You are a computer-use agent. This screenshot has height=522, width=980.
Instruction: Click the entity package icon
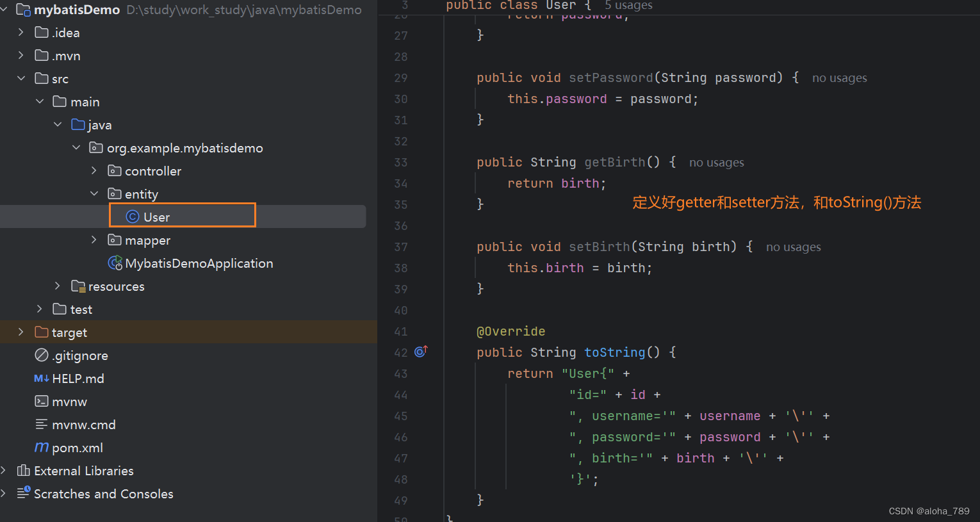[115, 193]
